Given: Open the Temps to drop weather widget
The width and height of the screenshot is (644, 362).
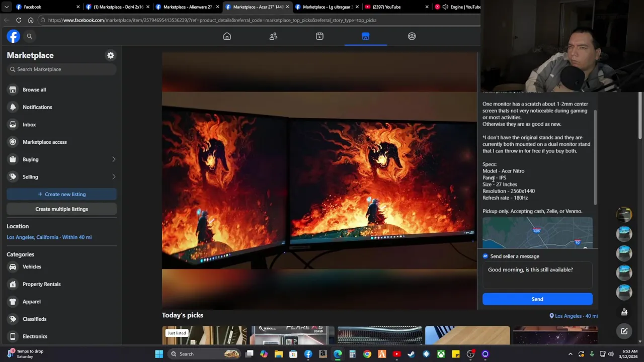Looking at the screenshot, I should [25, 354].
